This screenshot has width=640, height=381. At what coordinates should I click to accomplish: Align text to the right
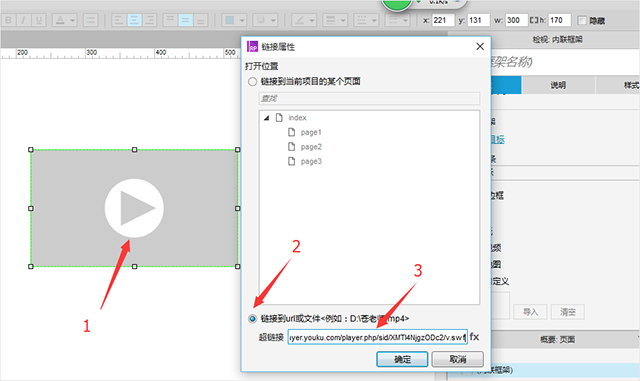[x=150, y=20]
